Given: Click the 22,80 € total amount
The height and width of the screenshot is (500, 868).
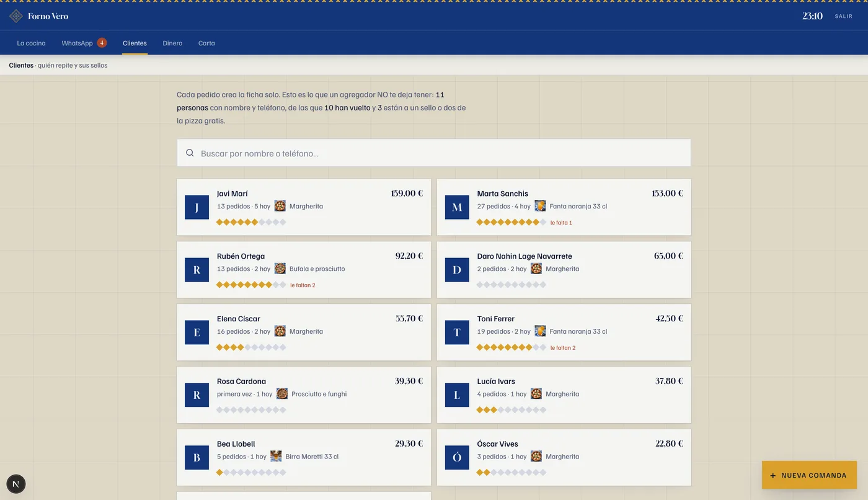Looking at the screenshot, I should point(670,444).
